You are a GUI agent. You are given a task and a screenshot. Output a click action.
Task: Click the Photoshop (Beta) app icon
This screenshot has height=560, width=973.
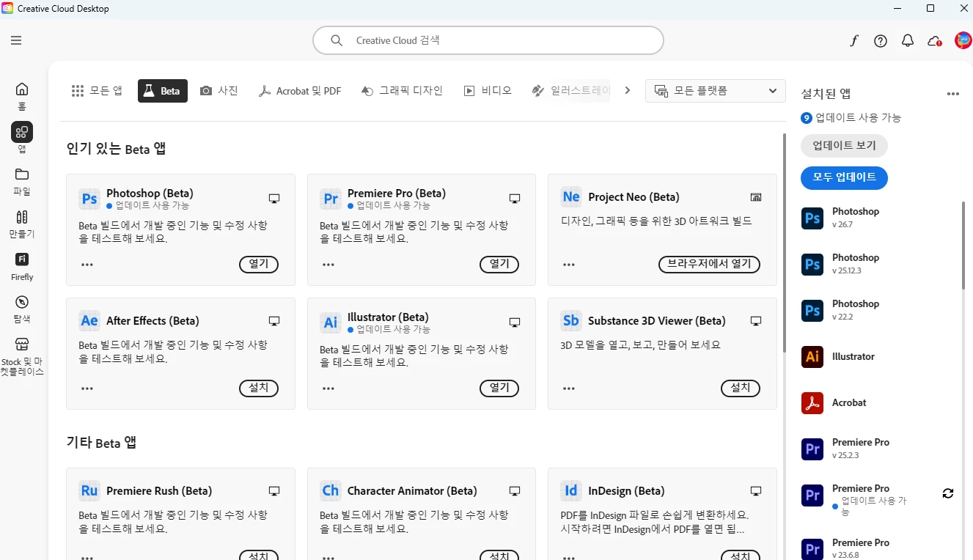89,199
